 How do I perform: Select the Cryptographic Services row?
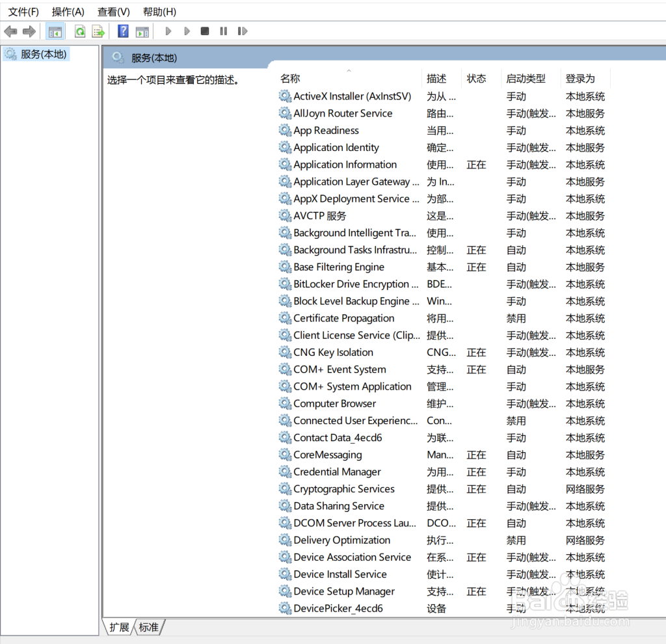[442, 489]
